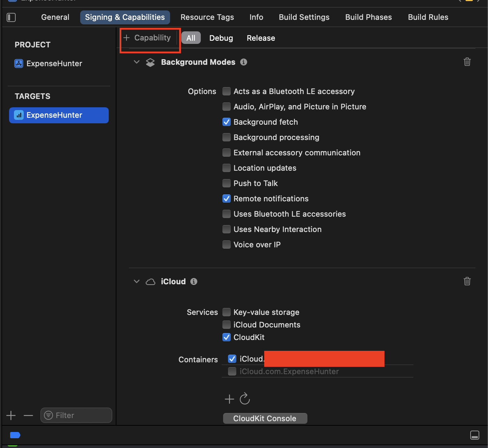Collapse the Background Modes section
The height and width of the screenshot is (448, 488).
[x=137, y=62]
